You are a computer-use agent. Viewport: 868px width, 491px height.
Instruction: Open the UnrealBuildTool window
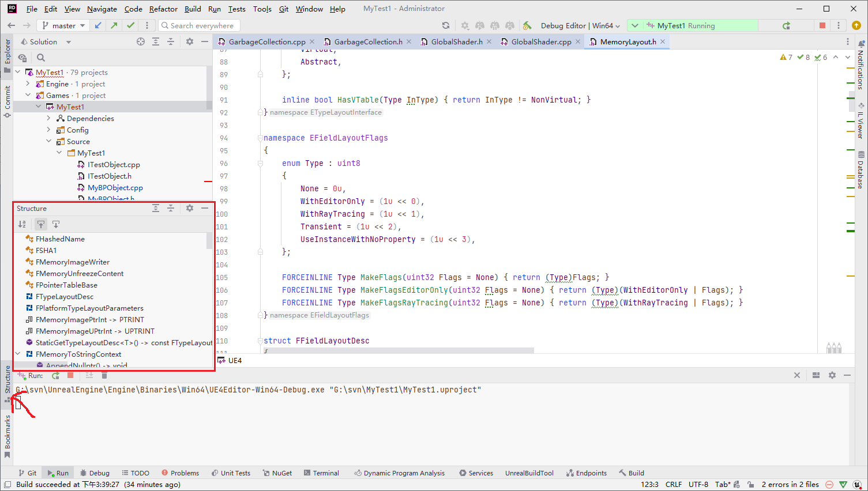[529, 473]
